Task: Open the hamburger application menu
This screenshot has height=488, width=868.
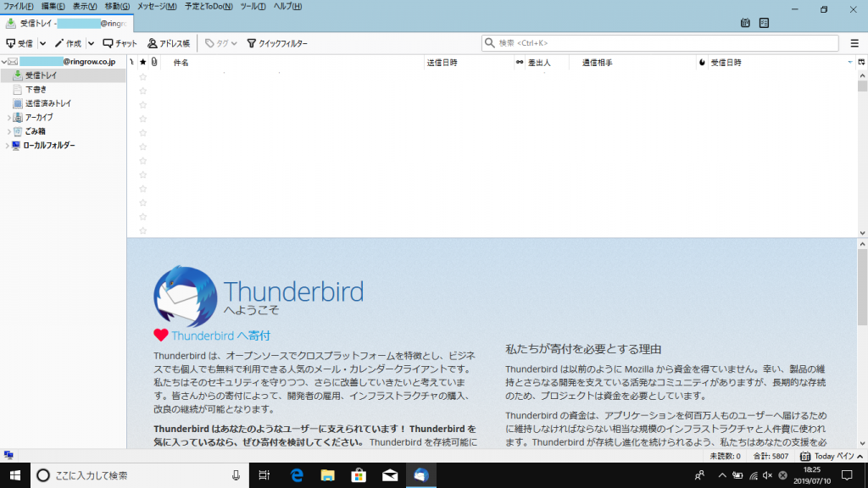Action: (x=854, y=43)
